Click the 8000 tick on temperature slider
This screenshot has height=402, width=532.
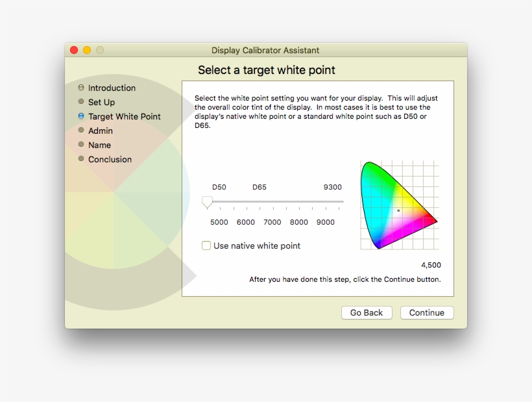300,208
